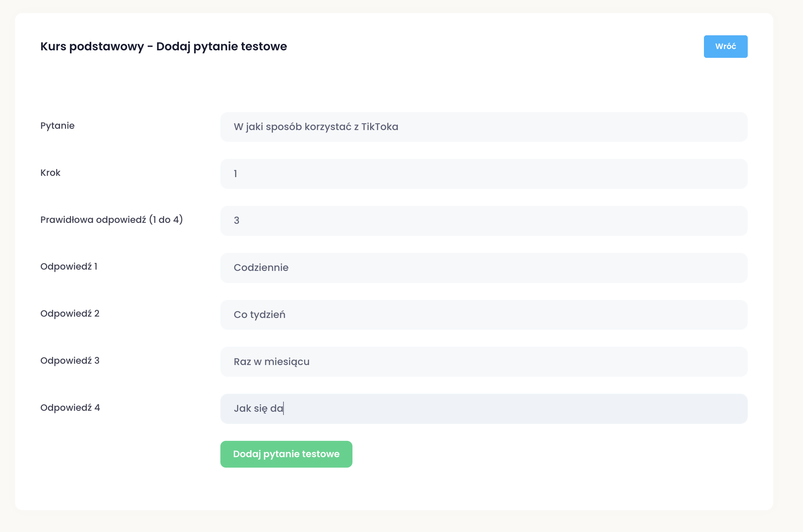Click the value 1 in the Krok field
The height and width of the screenshot is (532, 803).
235,174
